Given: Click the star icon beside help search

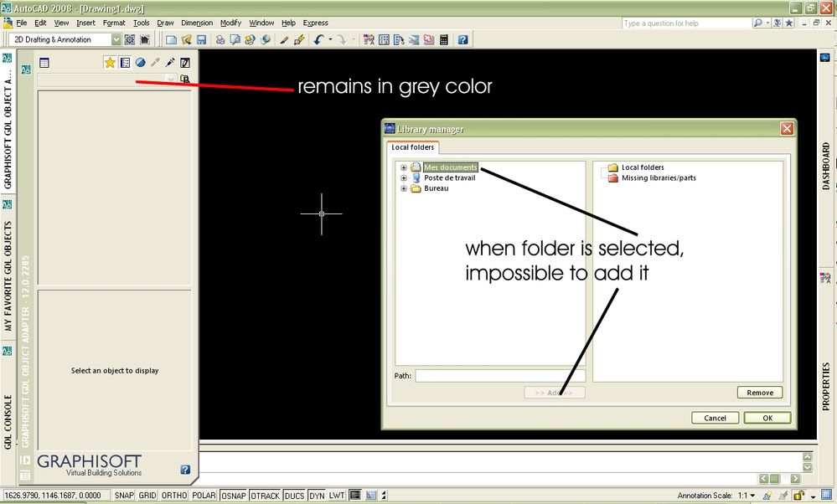Looking at the screenshot, I should click(x=789, y=23).
